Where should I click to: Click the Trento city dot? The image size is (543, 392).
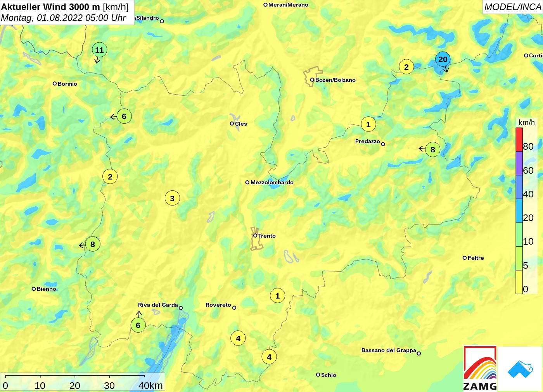(255, 235)
